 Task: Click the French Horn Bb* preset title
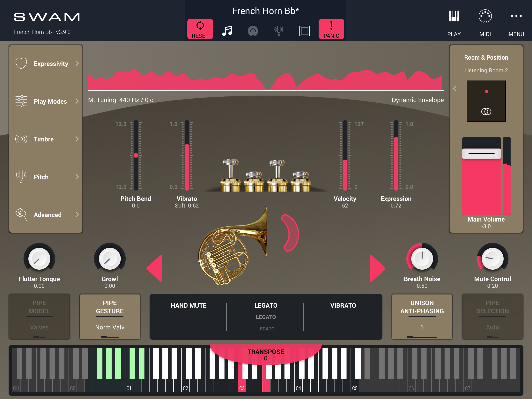click(266, 11)
